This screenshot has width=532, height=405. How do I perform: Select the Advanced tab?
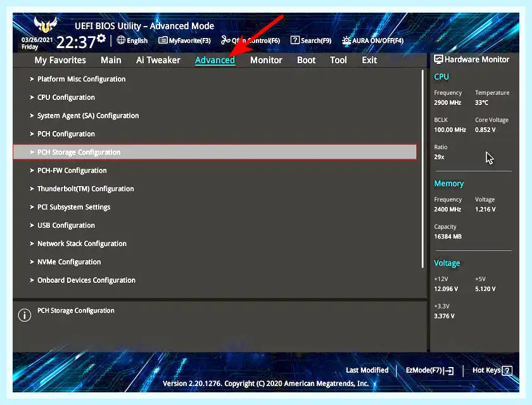coord(215,60)
